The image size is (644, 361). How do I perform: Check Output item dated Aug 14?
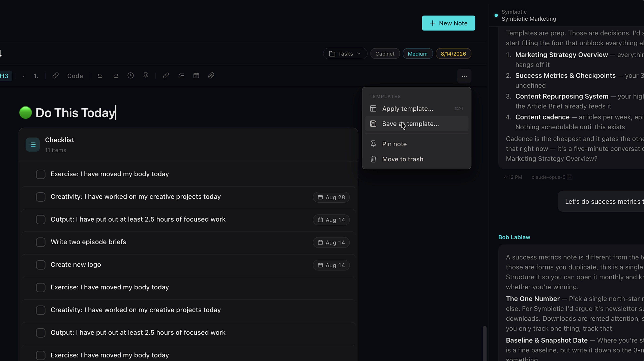click(x=40, y=219)
